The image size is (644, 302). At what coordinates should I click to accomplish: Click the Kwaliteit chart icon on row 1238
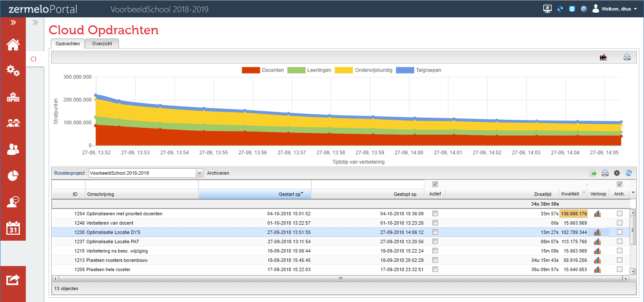(598, 232)
